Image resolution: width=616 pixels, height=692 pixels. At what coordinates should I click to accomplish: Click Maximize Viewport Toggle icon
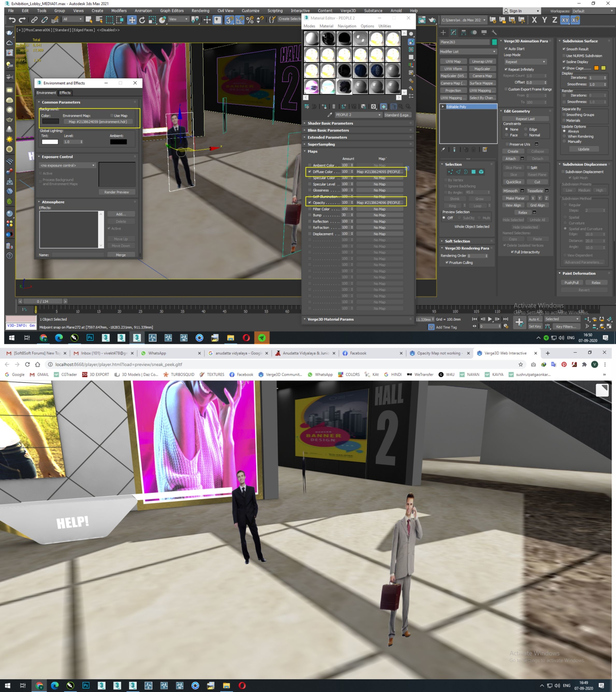[x=609, y=326]
